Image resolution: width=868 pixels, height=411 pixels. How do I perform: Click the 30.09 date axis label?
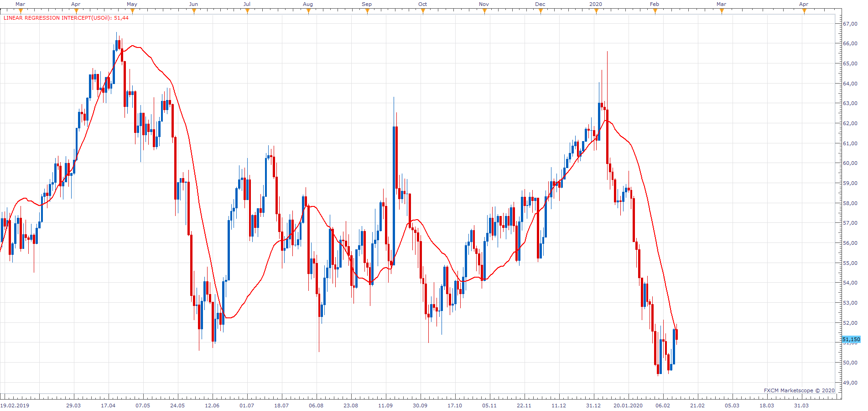tap(420, 406)
